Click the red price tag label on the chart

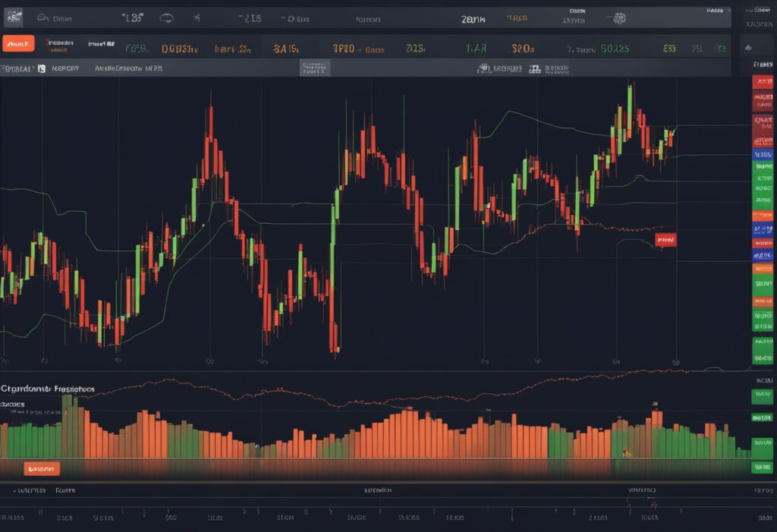(x=665, y=240)
